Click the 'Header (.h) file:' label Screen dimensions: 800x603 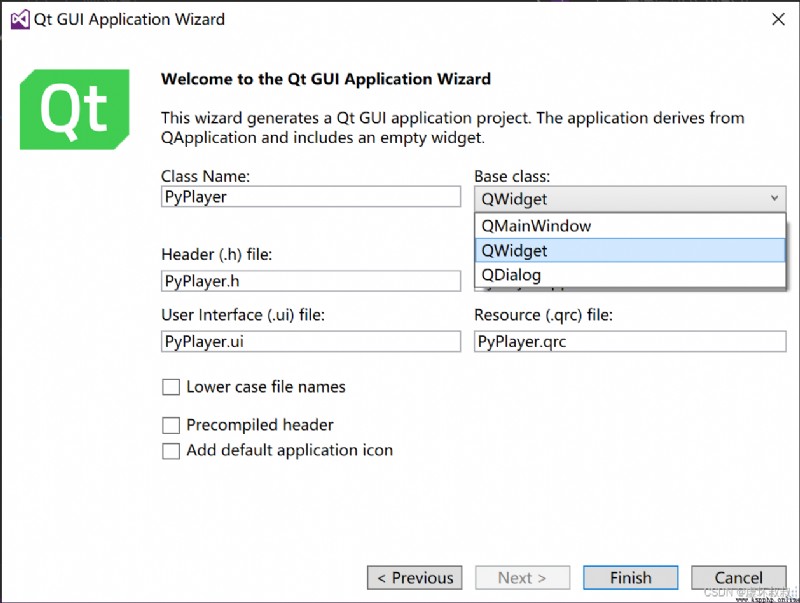tap(217, 254)
